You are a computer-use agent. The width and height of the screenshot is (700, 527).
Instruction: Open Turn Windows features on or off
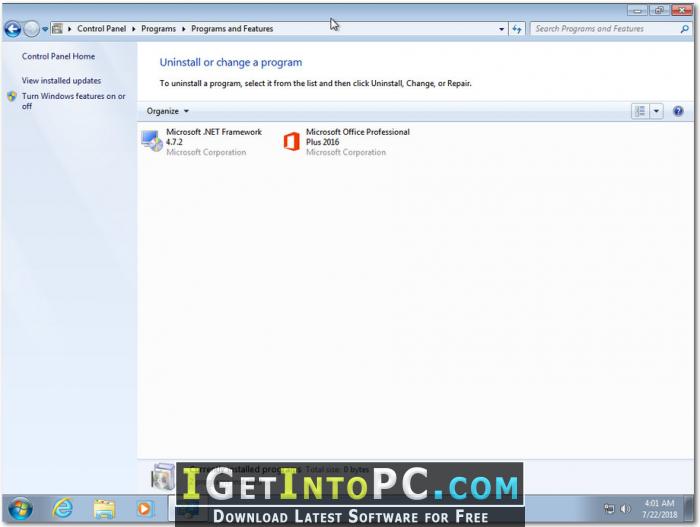pos(74,101)
